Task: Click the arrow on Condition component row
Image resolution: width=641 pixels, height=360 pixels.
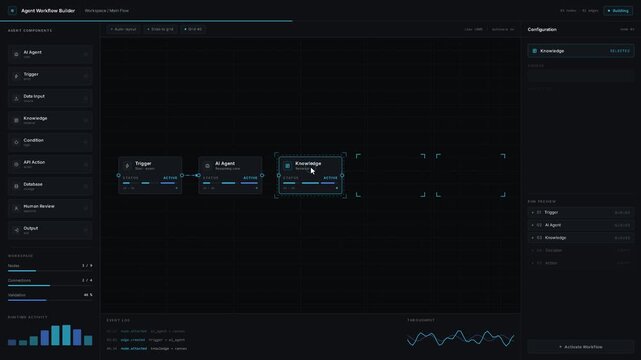Action: click(86, 143)
